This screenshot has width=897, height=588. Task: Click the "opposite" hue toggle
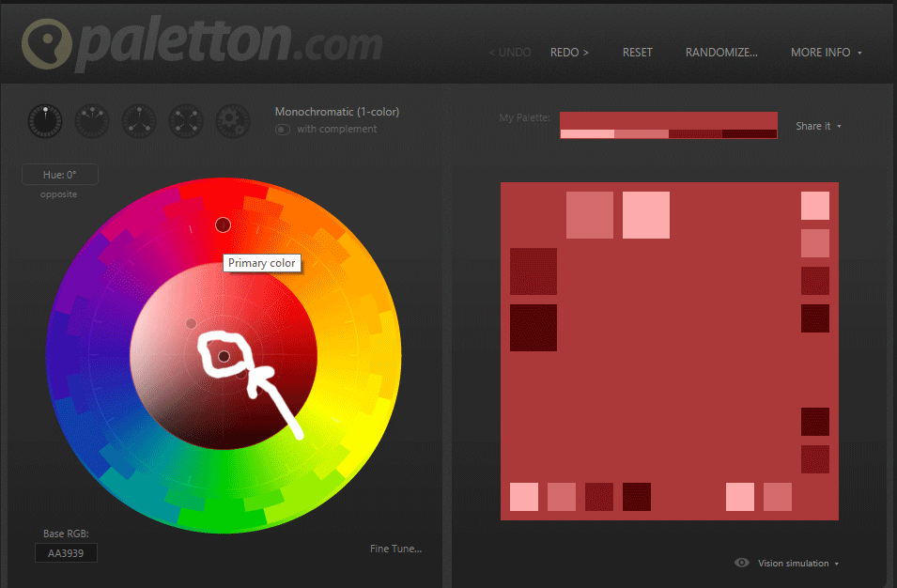[58, 194]
